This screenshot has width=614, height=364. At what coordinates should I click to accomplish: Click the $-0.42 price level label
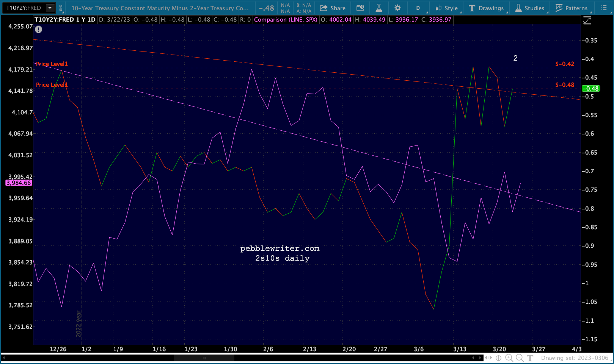tap(565, 64)
